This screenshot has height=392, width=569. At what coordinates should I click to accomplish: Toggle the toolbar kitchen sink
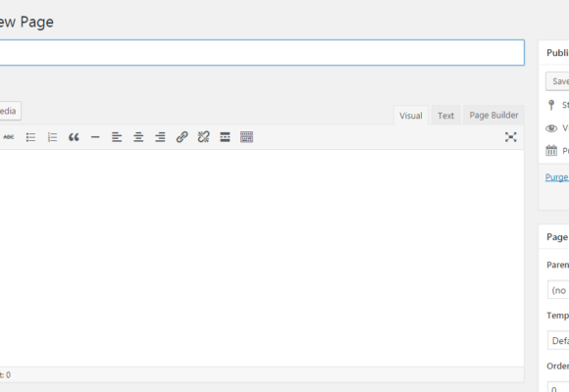click(247, 137)
